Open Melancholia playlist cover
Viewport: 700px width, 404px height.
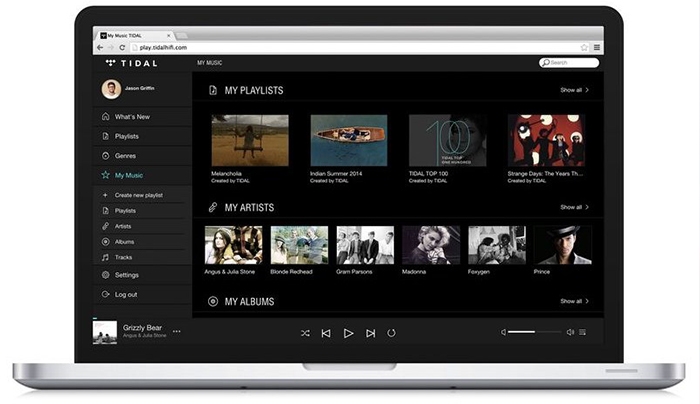point(250,141)
